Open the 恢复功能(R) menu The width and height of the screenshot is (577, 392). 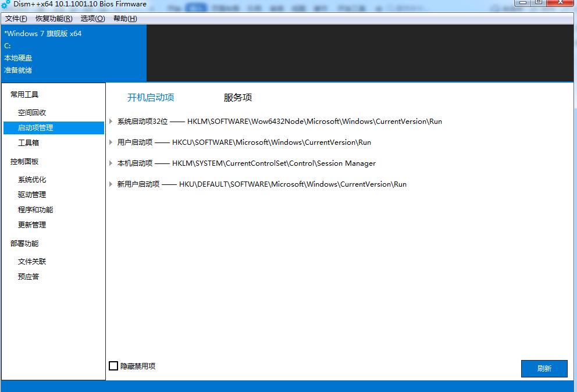tap(54, 19)
